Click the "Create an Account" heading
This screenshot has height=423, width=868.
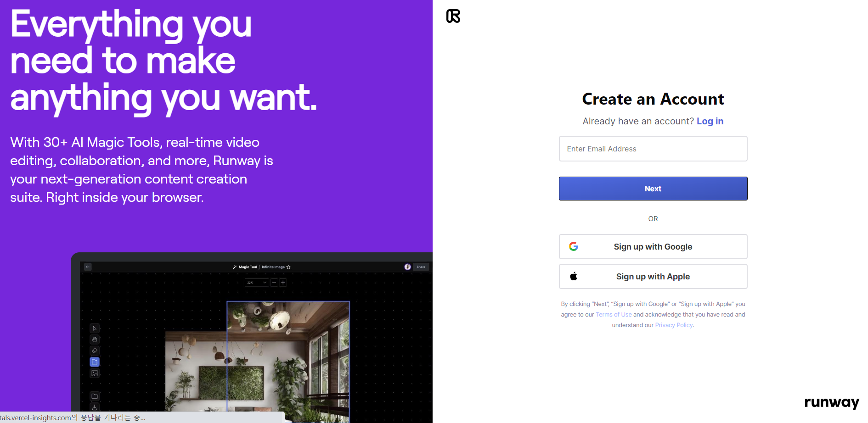(653, 99)
